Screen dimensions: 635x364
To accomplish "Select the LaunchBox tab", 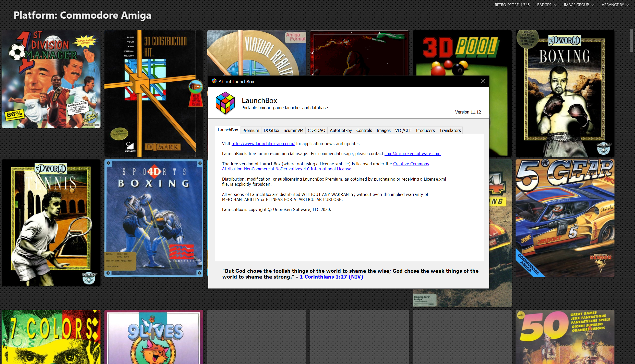I will (x=228, y=130).
